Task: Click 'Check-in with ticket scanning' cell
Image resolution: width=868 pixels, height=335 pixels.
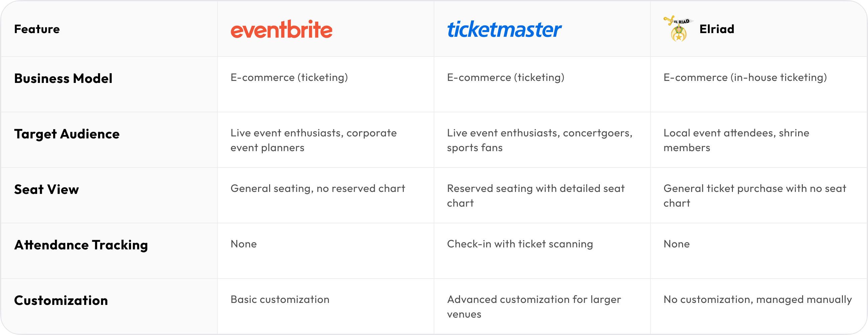Action: pyautogui.click(x=520, y=244)
